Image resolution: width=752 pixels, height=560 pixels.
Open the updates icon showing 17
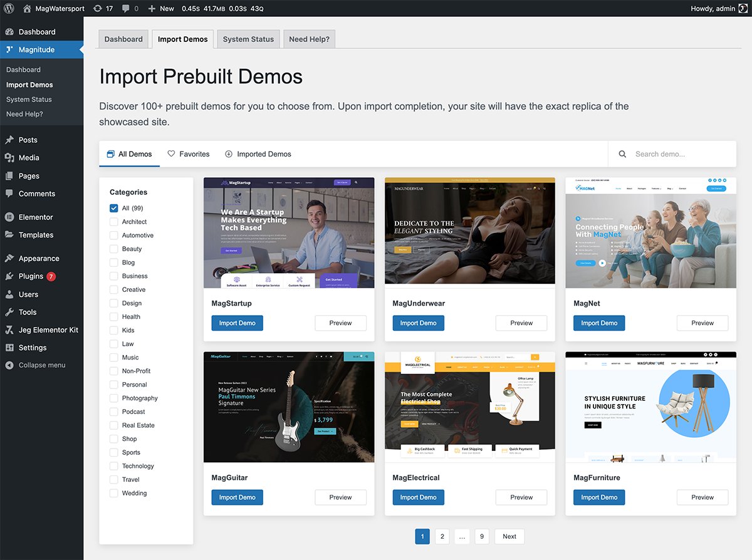[97, 8]
